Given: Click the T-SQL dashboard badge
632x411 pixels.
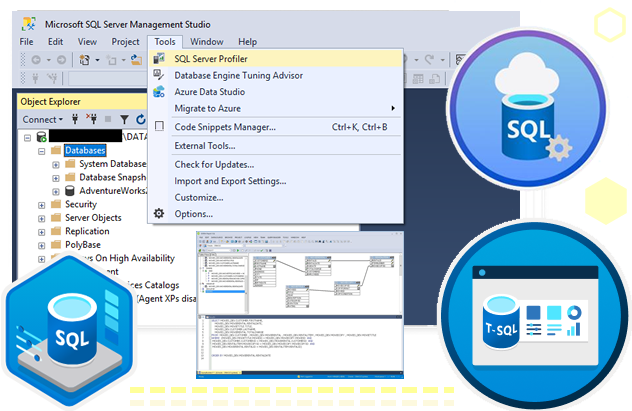Looking at the screenshot, I should click(x=534, y=316).
